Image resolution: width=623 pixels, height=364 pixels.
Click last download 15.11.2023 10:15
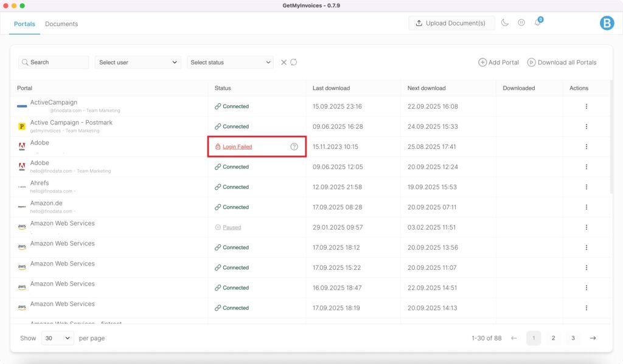pyautogui.click(x=335, y=147)
